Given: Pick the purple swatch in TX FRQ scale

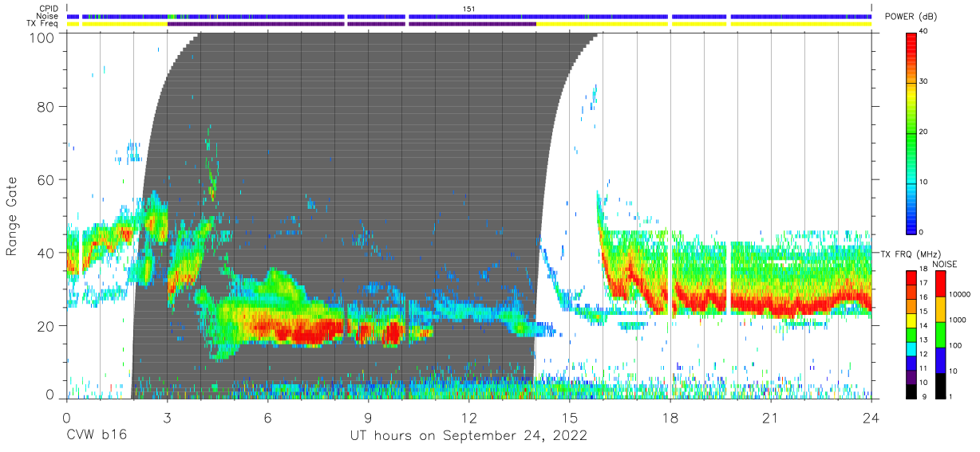Looking at the screenshot, I should [x=911, y=377].
